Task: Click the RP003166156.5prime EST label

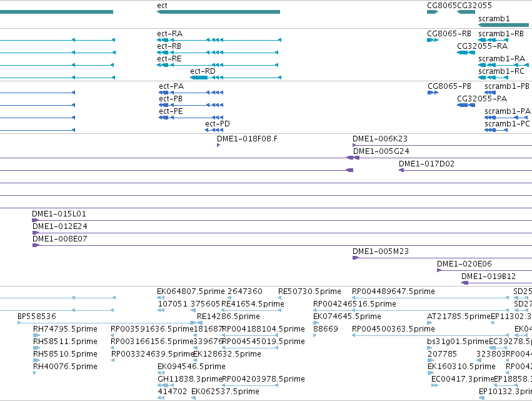Action: click(152, 342)
